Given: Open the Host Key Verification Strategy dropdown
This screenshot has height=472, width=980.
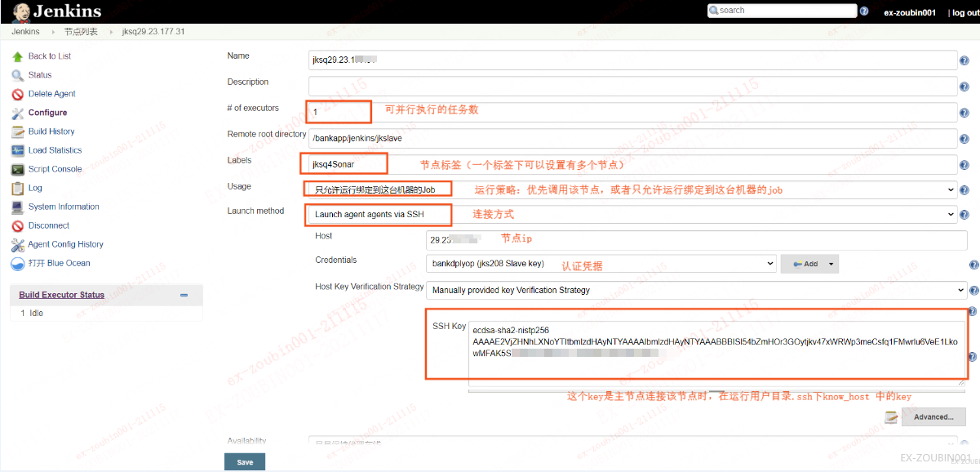Looking at the screenshot, I should point(697,290).
